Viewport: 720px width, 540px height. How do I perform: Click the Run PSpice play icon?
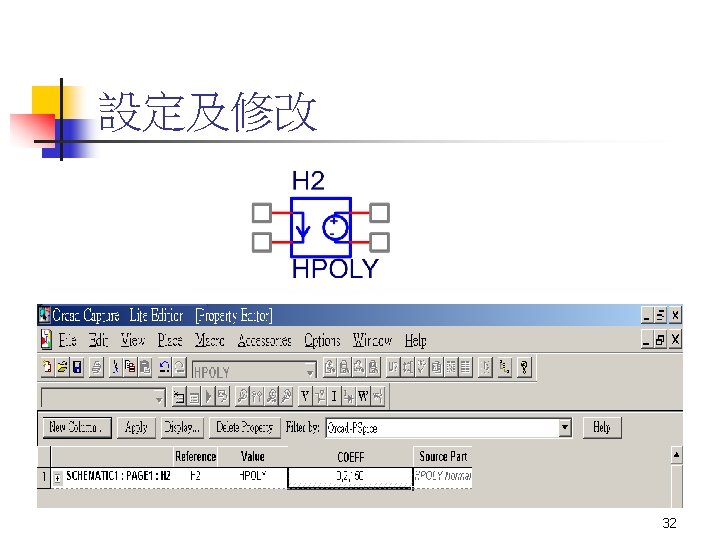[x=208, y=396]
